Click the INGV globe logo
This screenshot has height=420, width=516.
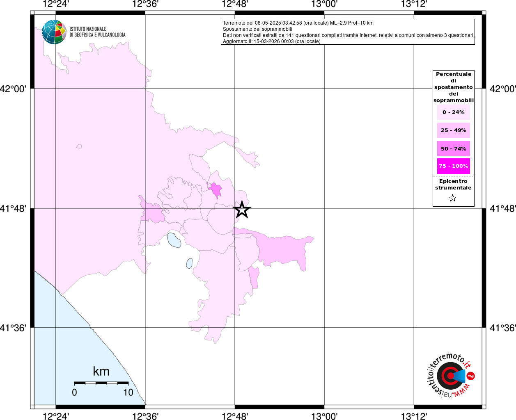[54, 32]
